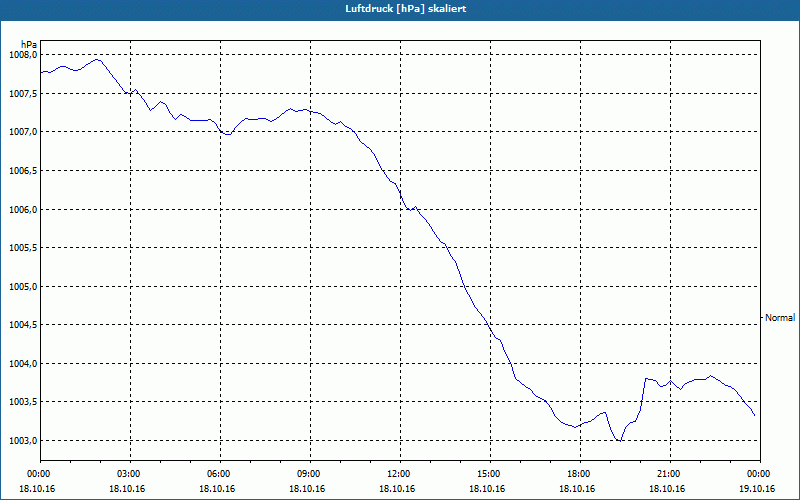Click the 19.10.16 date label

(x=757, y=489)
